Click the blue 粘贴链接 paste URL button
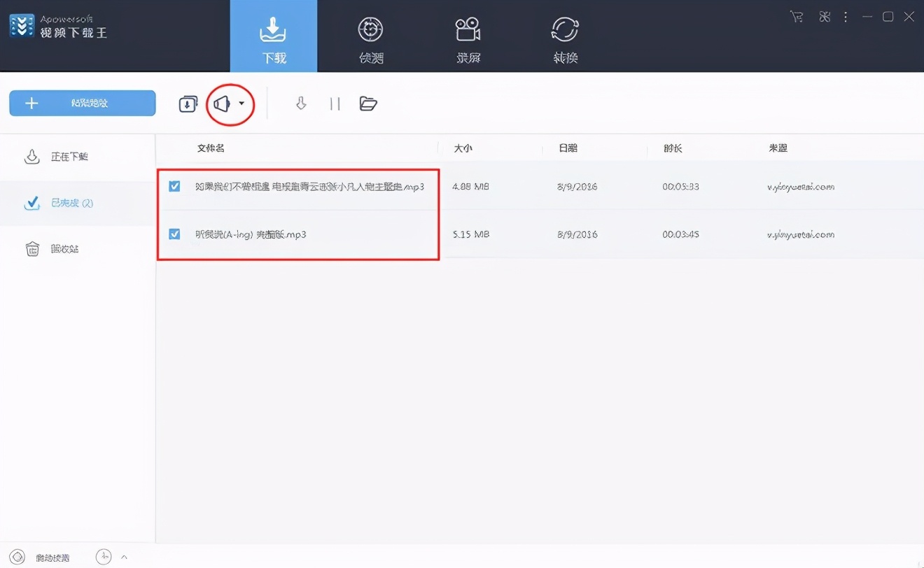This screenshot has height=568, width=924. tap(82, 103)
